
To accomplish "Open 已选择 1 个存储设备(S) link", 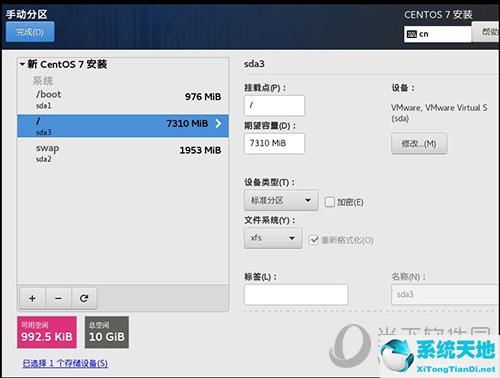I will coord(65,363).
